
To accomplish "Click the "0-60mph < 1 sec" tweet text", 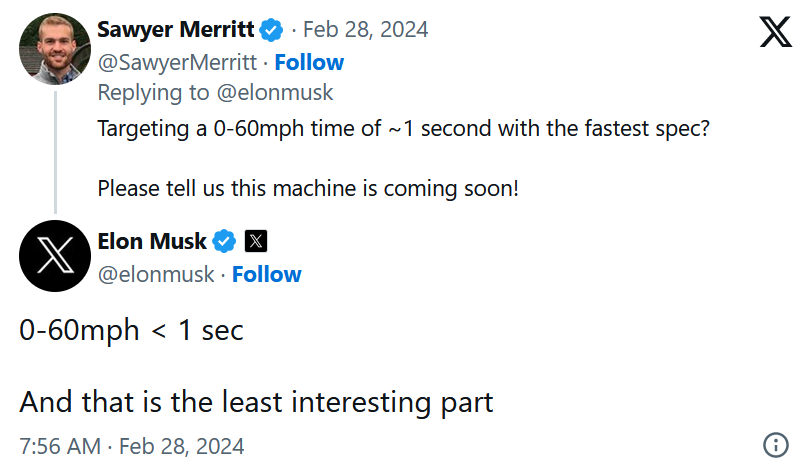I will click(131, 331).
